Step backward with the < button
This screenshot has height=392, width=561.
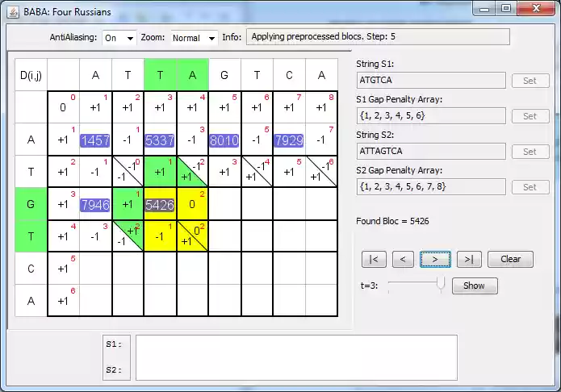(404, 259)
